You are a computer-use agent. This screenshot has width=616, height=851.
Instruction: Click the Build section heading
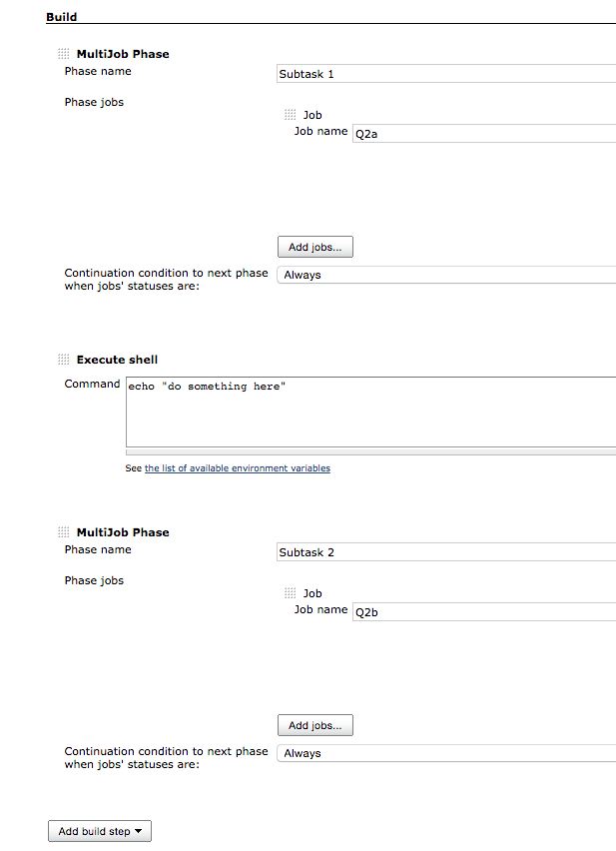point(62,17)
